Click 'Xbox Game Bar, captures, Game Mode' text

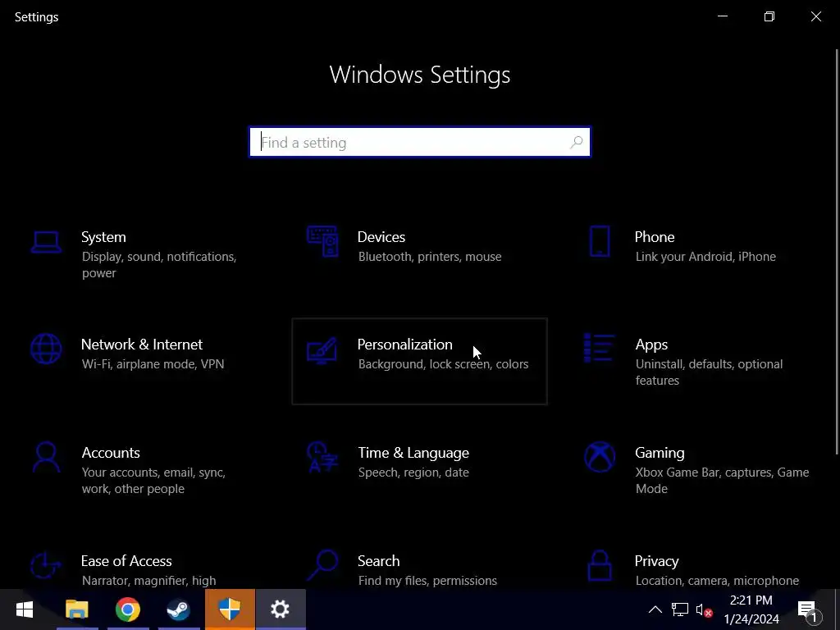[x=722, y=481]
